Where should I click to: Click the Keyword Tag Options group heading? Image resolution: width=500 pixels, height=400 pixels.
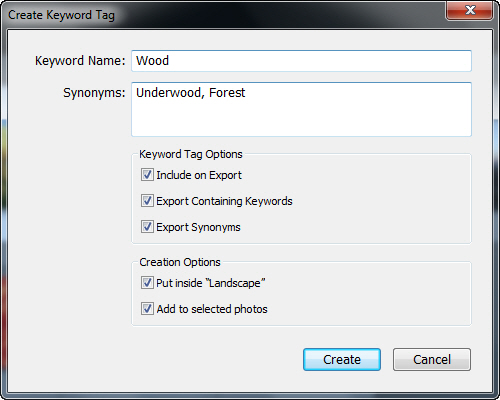pyautogui.click(x=191, y=154)
